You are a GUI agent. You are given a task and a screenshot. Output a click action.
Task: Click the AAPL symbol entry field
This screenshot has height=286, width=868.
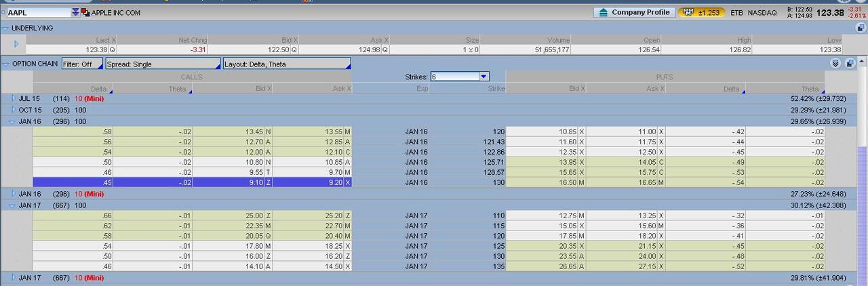[39, 12]
